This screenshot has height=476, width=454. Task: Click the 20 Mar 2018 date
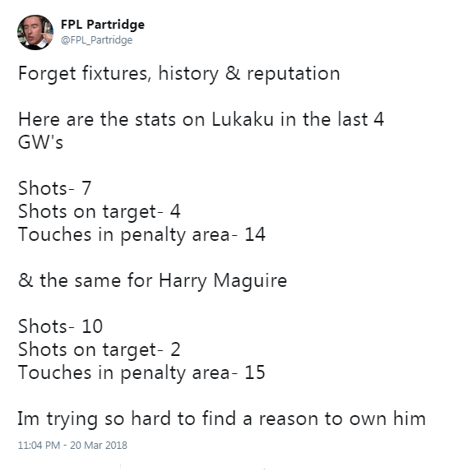click(99, 445)
